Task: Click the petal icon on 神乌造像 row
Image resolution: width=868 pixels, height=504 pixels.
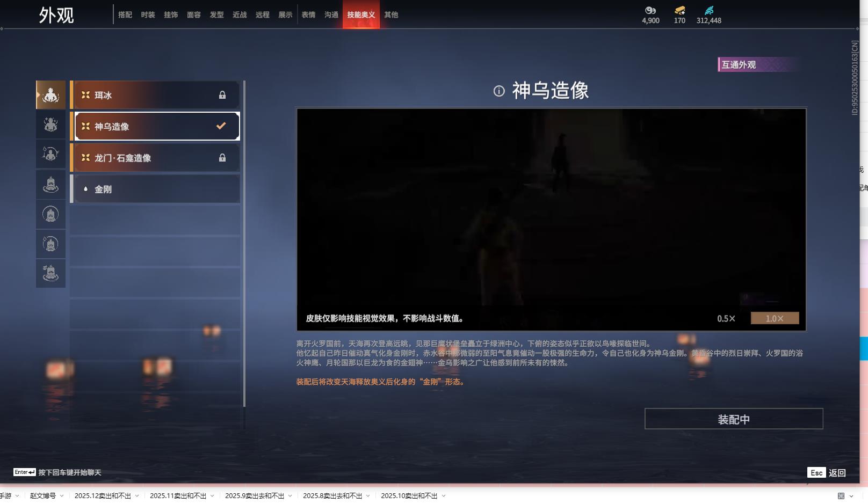Action: [85, 126]
